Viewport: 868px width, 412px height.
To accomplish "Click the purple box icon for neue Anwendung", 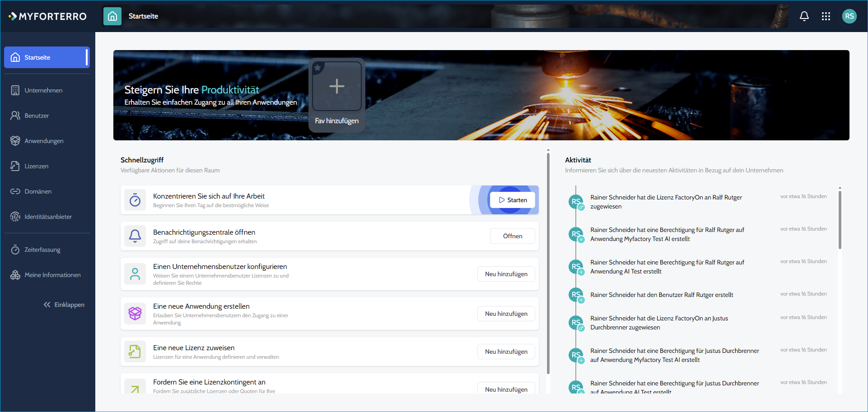I will (x=135, y=314).
